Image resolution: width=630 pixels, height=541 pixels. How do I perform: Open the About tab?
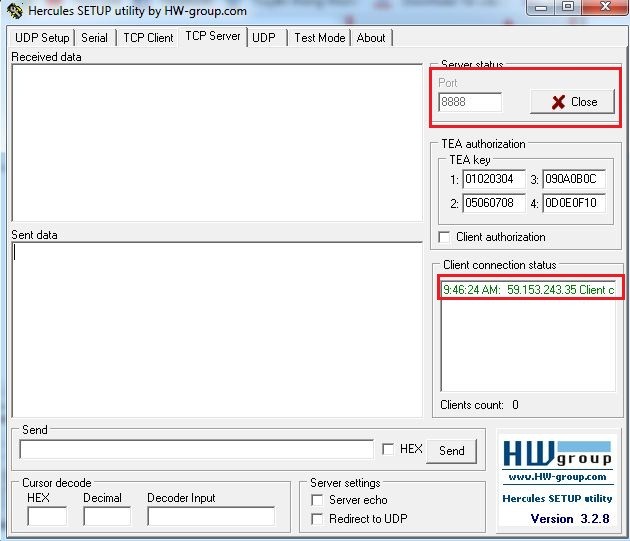(371, 38)
